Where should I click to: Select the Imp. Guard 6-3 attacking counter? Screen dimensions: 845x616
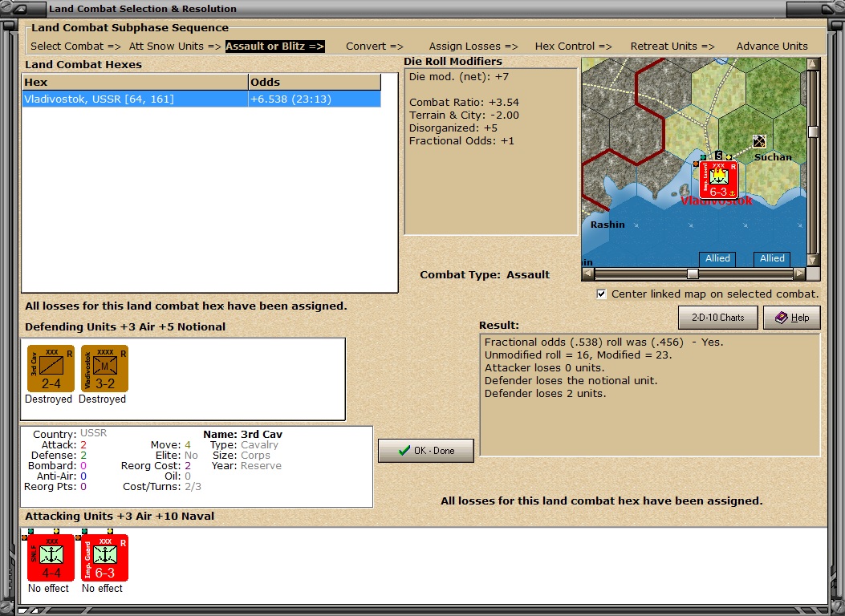(x=104, y=557)
